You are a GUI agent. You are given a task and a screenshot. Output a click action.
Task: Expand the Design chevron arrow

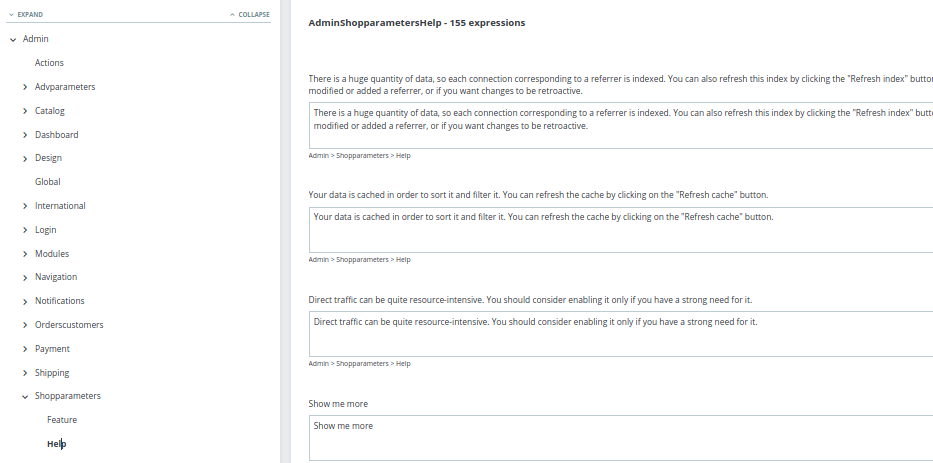(24, 158)
